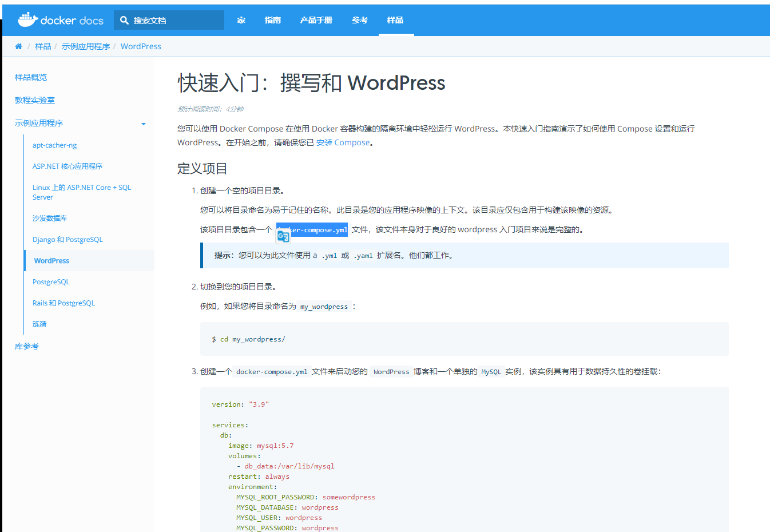Open PostgreSQL sample page in sidebar
This screenshot has width=770, height=532.
tap(51, 282)
